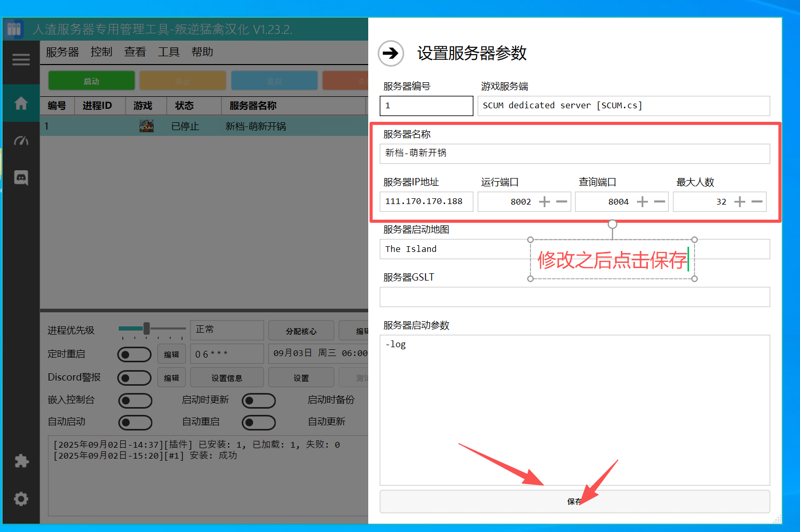The image size is (800, 532).
Task: Open the 工具 menu
Action: tap(169, 52)
